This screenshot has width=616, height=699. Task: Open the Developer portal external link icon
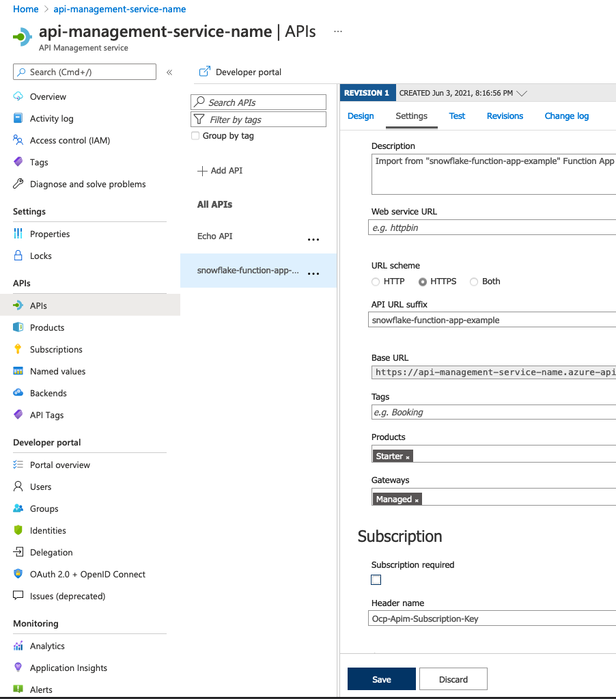204,72
